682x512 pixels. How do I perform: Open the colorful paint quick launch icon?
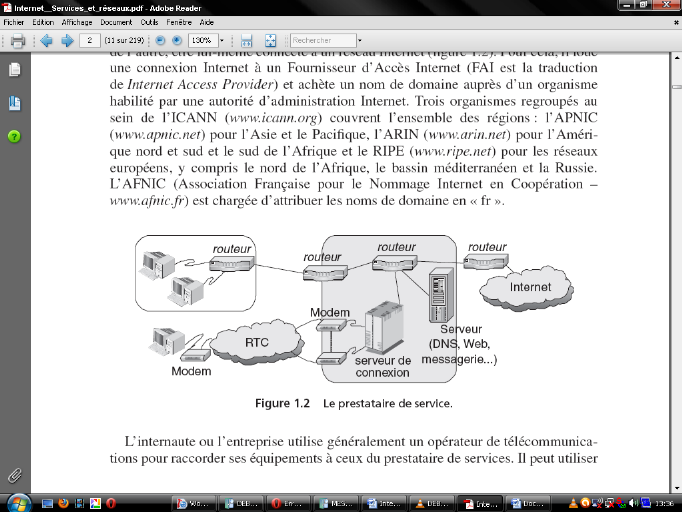click(x=95, y=503)
